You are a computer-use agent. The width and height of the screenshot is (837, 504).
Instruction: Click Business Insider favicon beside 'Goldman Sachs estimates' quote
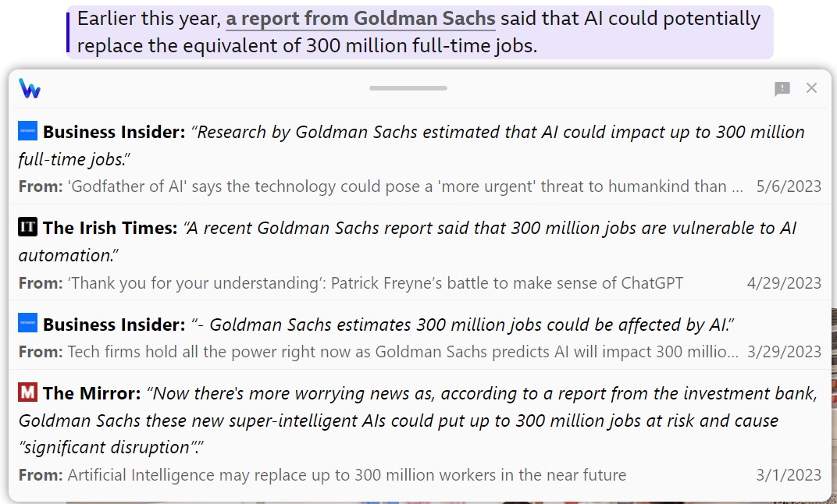pyautogui.click(x=27, y=323)
